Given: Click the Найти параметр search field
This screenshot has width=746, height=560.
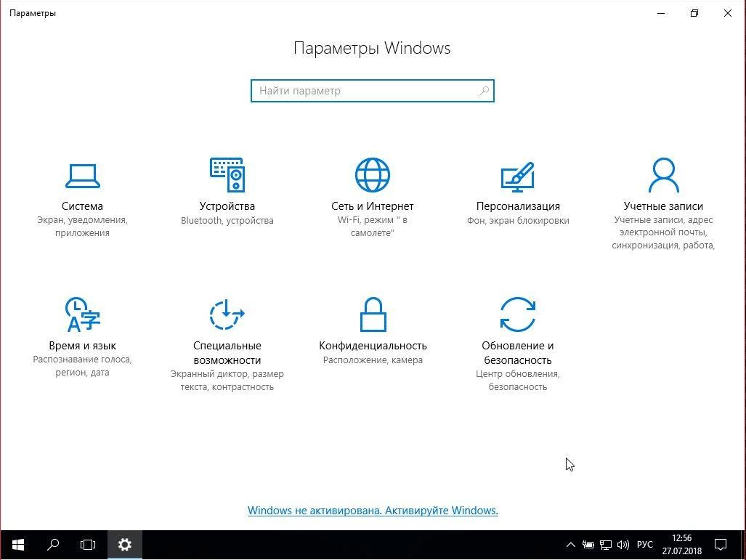Looking at the screenshot, I should (x=373, y=91).
